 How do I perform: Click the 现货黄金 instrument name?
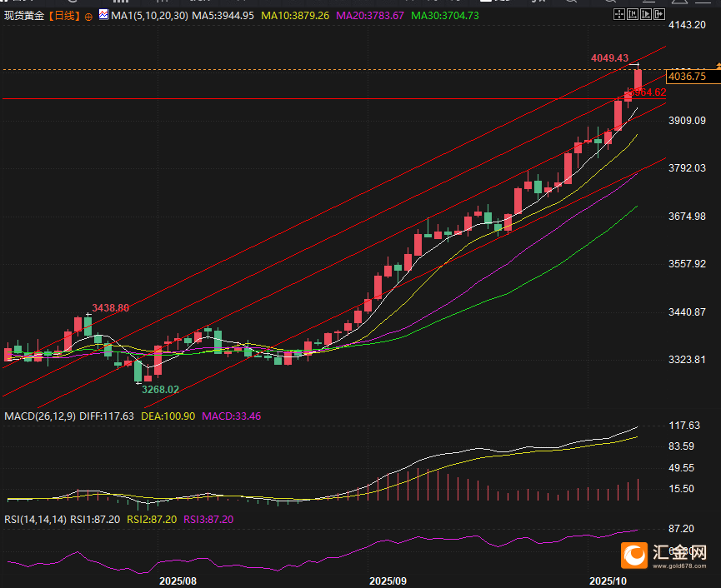coord(24,16)
